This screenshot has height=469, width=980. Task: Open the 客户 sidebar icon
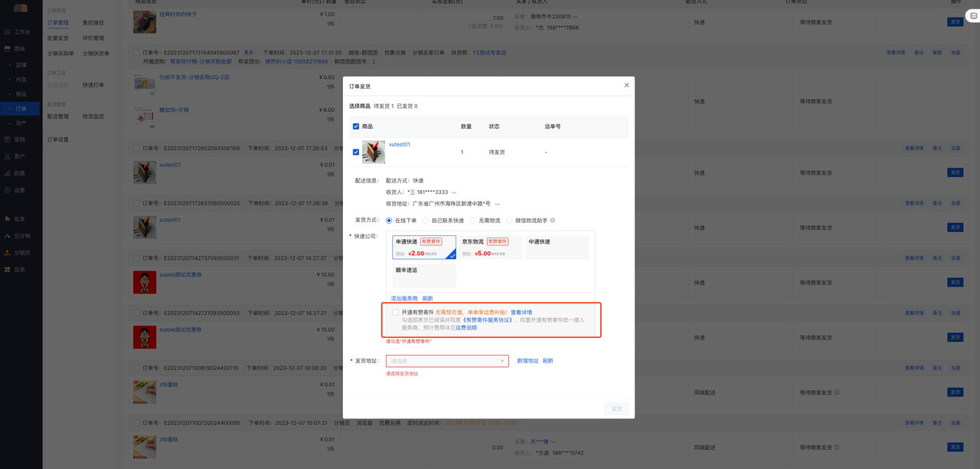pyautogui.click(x=8, y=156)
